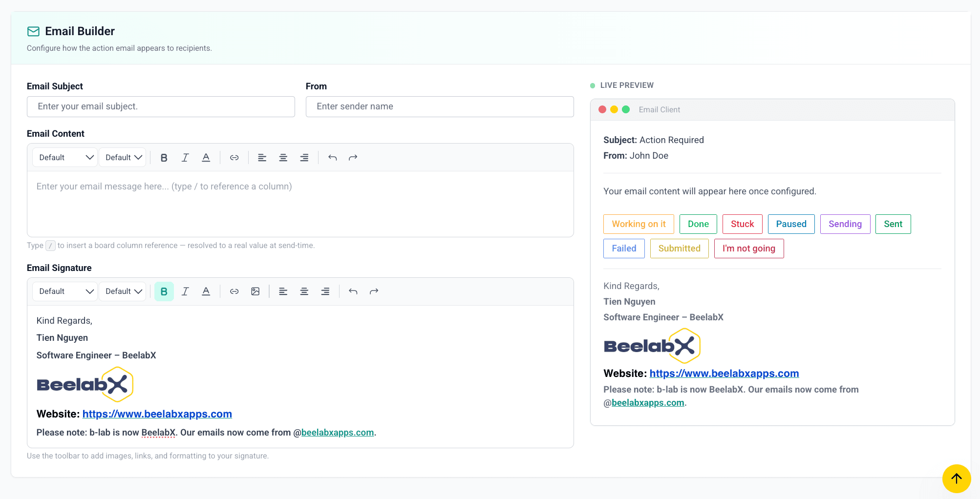The height and width of the screenshot is (499, 980).
Task: Insert link in Email Signature toolbar
Action: (234, 291)
